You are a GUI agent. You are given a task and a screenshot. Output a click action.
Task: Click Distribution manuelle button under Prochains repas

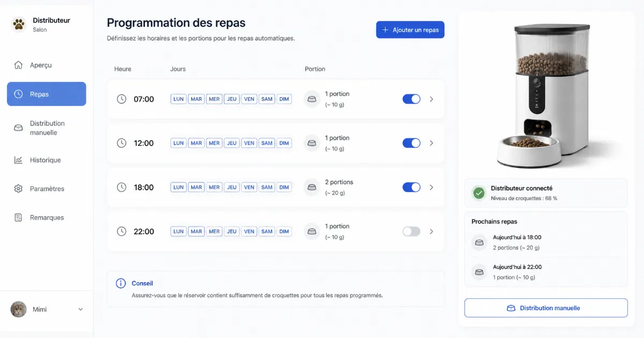pyautogui.click(x=546, y=308)
